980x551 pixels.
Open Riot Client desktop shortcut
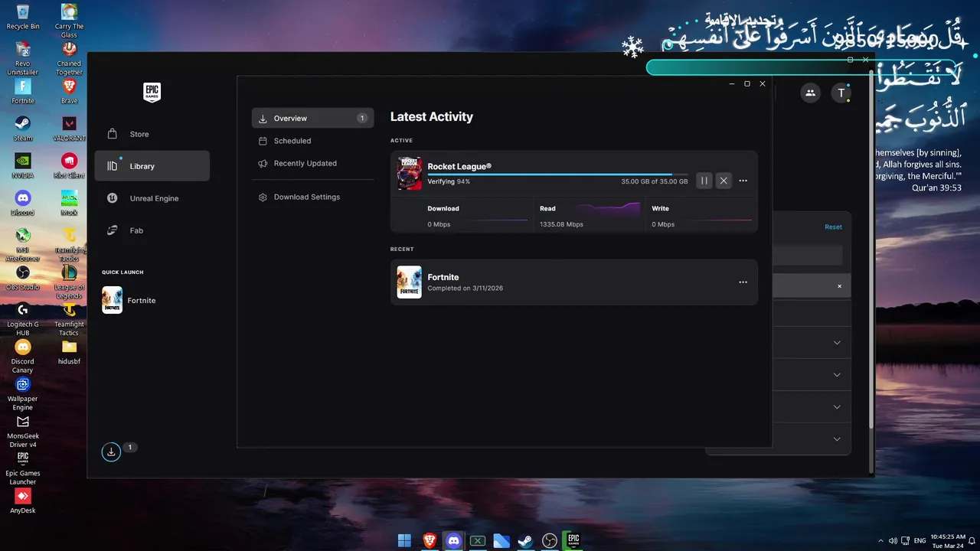69,166
